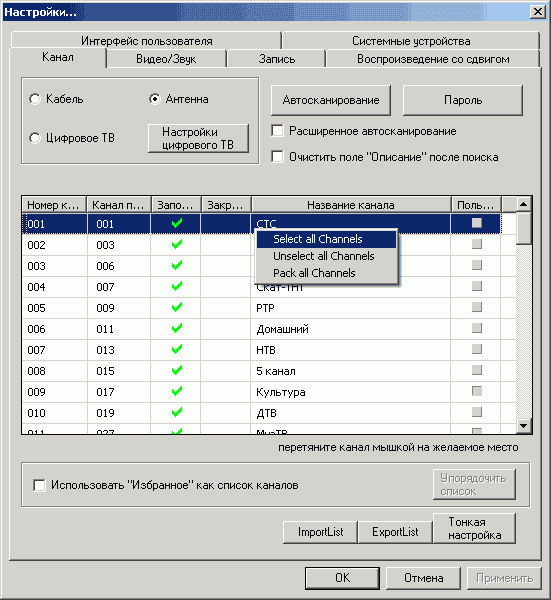This screenshot has height=600, width=551.
Task: Tick the Поль... checkbox for Культура row
Action: click(477, 391)
